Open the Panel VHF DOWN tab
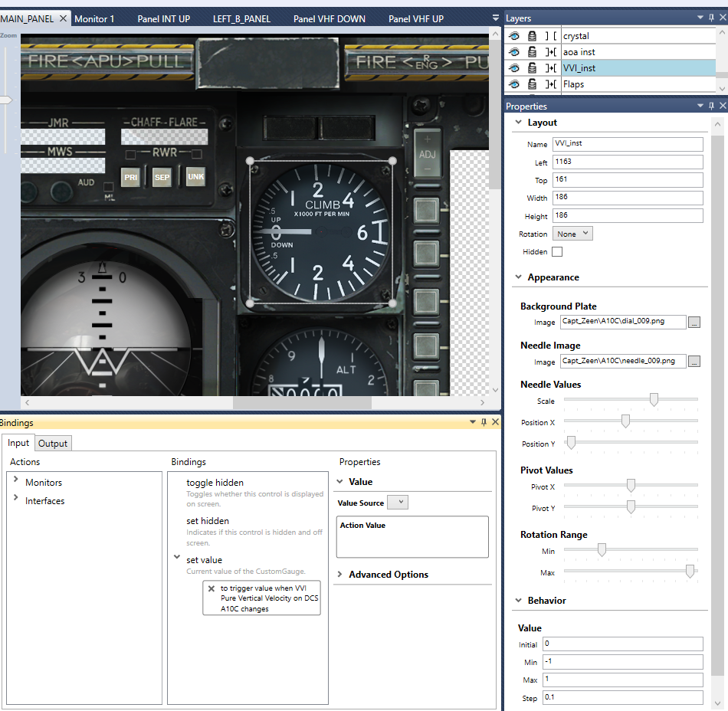728x711 pixels. [329, 18]
